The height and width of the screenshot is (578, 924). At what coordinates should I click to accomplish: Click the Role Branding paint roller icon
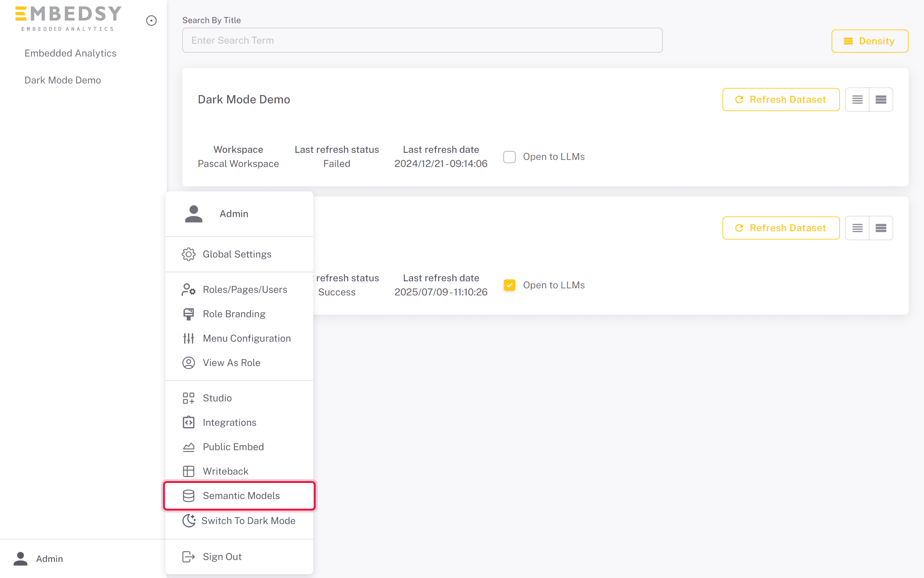point(189,314)
